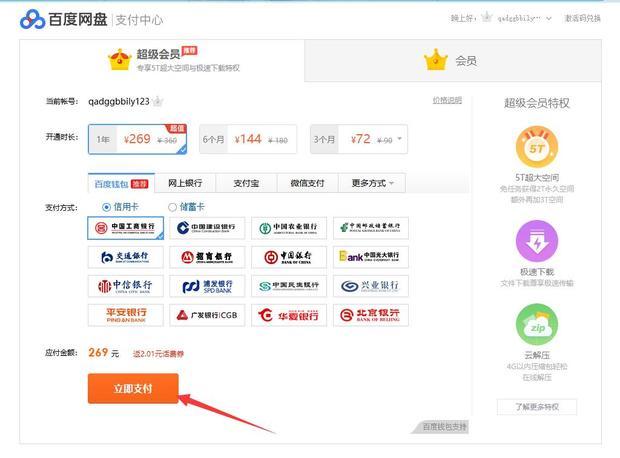Choose 中国工商银行 bank option
The image size is (620, 458).
click(126, 228)
